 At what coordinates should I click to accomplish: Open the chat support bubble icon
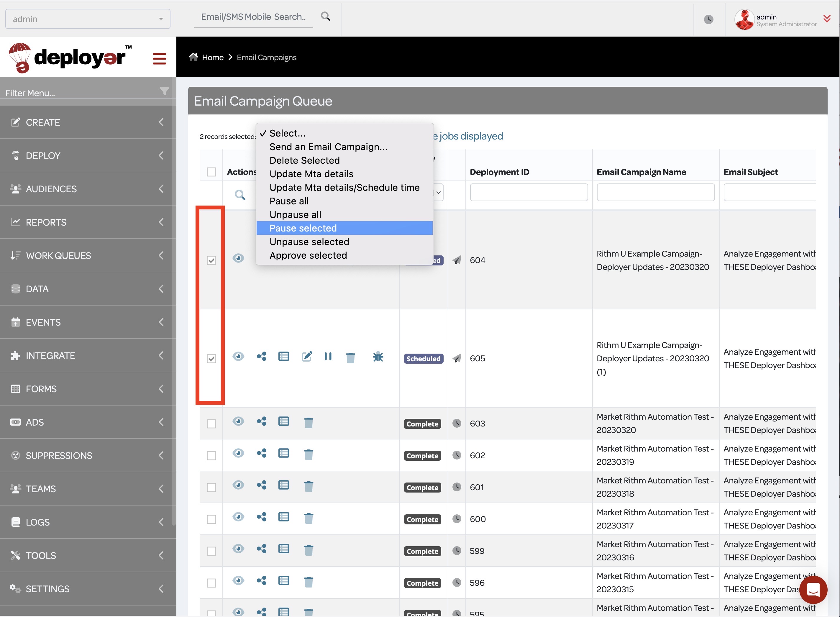813,590
